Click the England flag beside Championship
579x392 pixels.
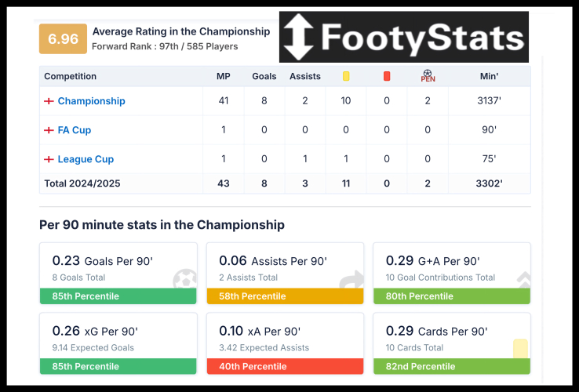49,101
